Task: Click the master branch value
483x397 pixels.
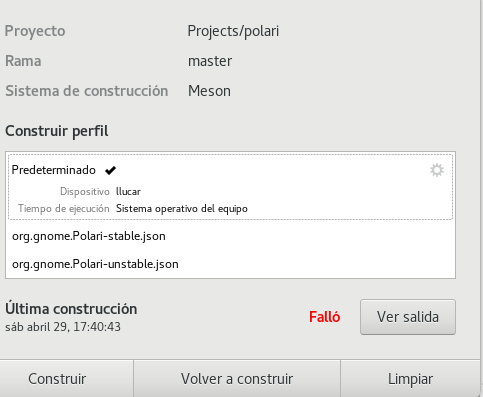Action: (210, 61)
